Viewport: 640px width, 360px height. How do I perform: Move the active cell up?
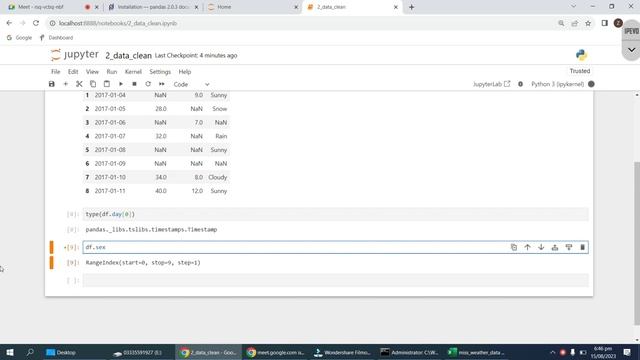[x=527, y=247]
